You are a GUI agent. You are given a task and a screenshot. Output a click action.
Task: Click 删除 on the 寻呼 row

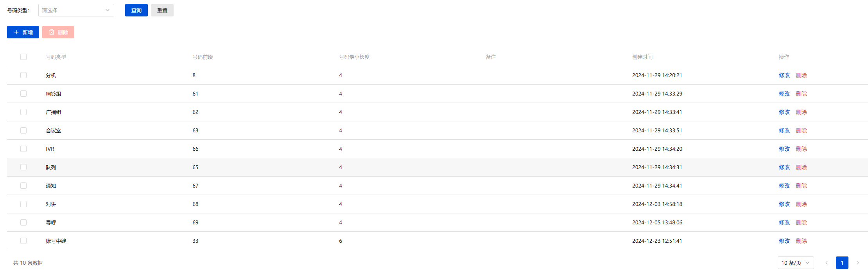coord(802,222)
